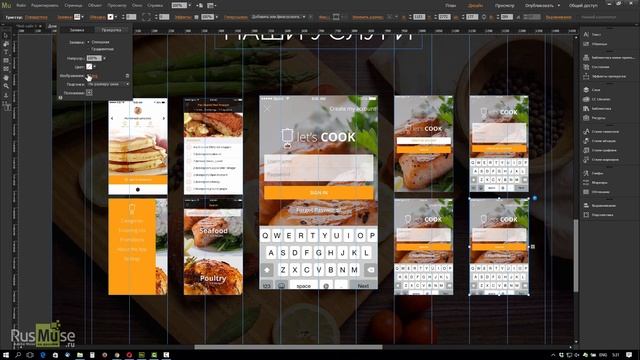Image resolution: width=640 pixels, height=360 pixels.
Task: Select the Text tool (T icon)
Action: [x=6, y=52]
